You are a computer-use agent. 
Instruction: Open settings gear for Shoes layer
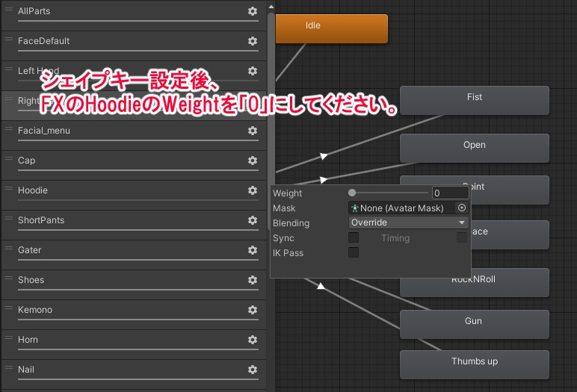(x=253, y=280)
